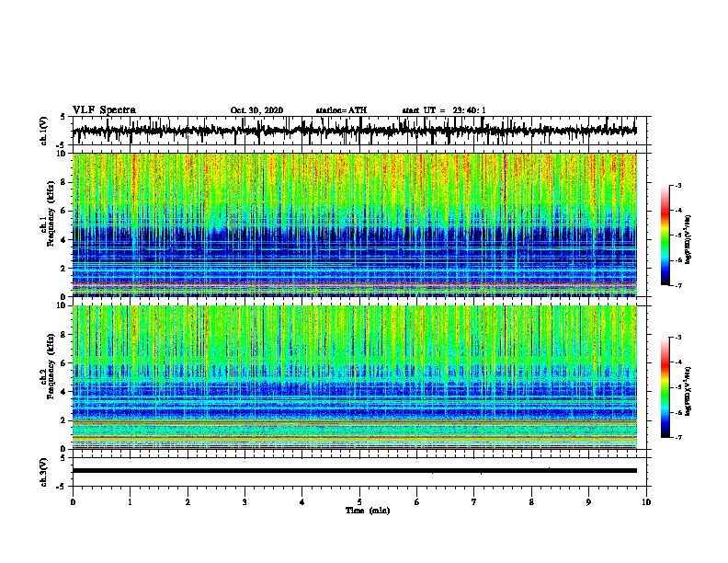Click the ch.3 flat black trace
728x563 pixels.
click(x=354, y=471)
